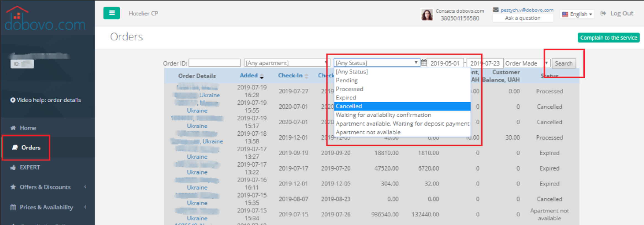
Task: Click the 132440.00 amount cell
Action: (x=425, y=214)
